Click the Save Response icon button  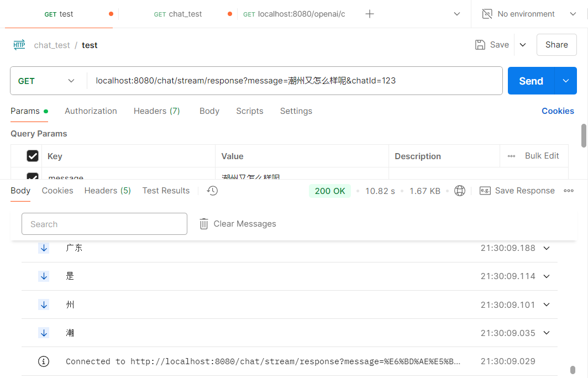485,191
